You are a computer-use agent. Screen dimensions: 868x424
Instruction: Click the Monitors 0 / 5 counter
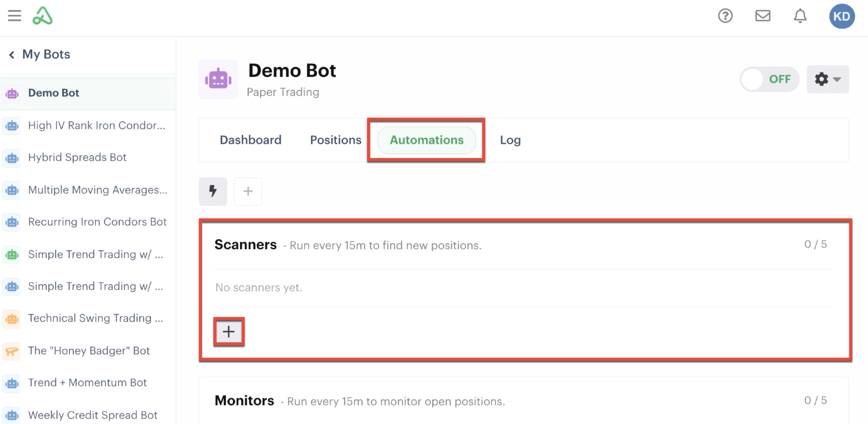[x=816, y=400]
